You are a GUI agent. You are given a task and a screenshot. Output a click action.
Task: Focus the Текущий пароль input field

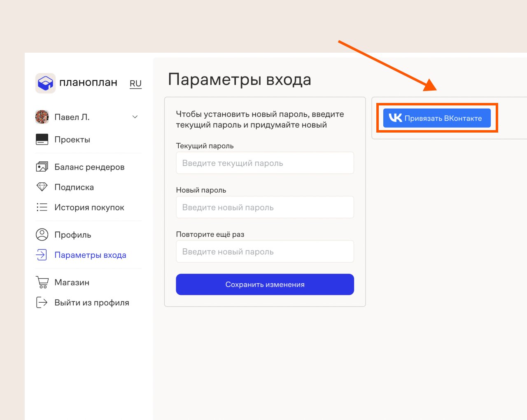tap(265, 163)
